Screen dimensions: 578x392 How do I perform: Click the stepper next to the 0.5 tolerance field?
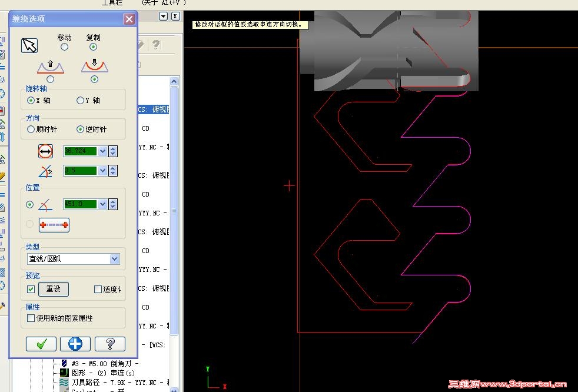click(x=113, y=171)
